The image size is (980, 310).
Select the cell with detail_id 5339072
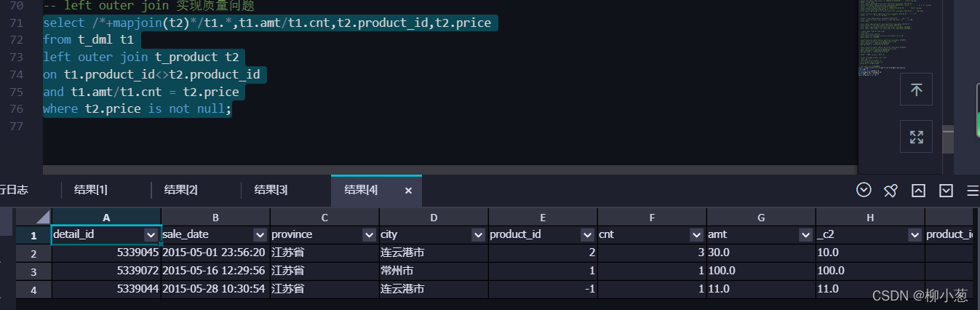tap(106, 271)
